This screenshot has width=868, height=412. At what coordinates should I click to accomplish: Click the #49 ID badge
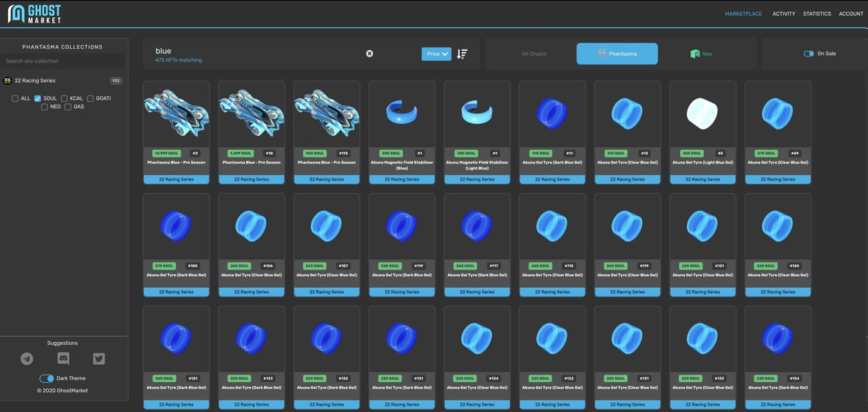[x=795, y=153]
